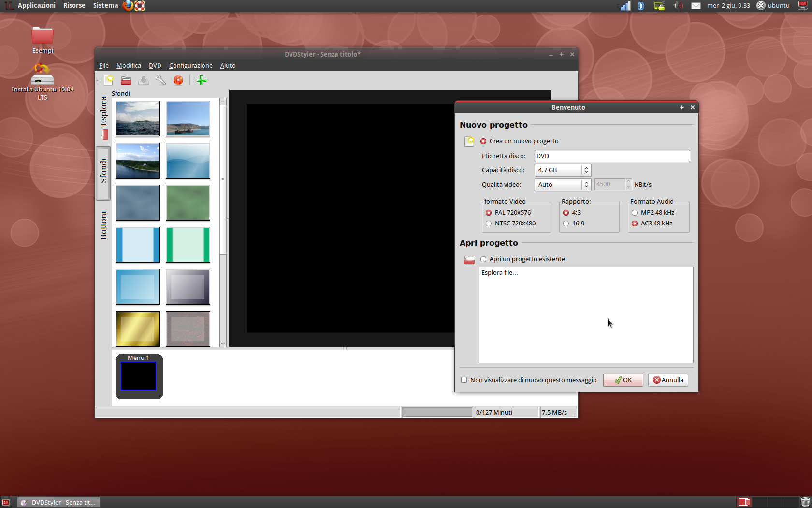Click the OK button
The image size is (812, 508).
(623, 380)
